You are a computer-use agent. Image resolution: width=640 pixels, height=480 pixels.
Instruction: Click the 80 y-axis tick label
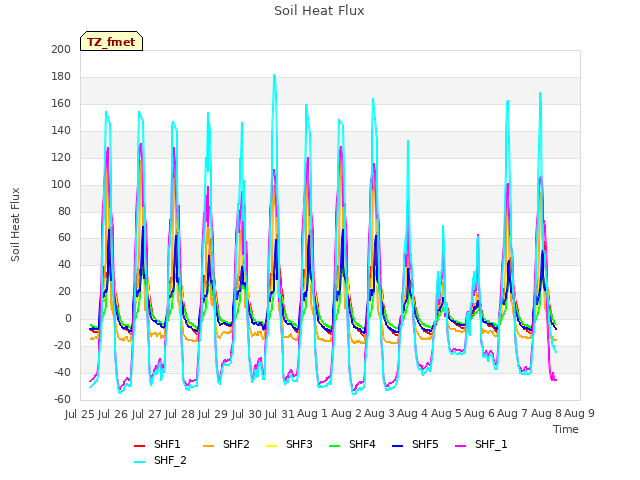pos(64,211)
